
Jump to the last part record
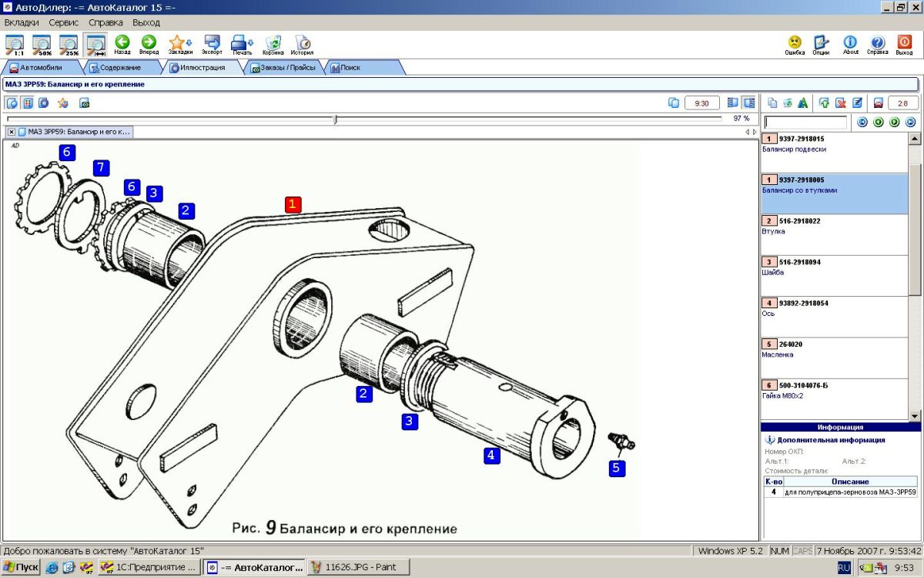point(911,122)
